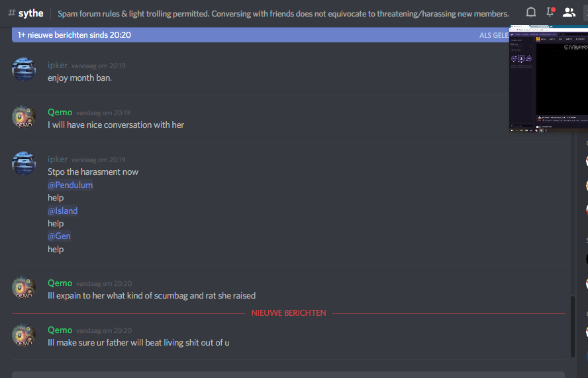Viewport: 588px width, 378px height.
Task: Click the hashtag channel icon beside sythe
Action: pyautogui.click(x=12, y=13)
